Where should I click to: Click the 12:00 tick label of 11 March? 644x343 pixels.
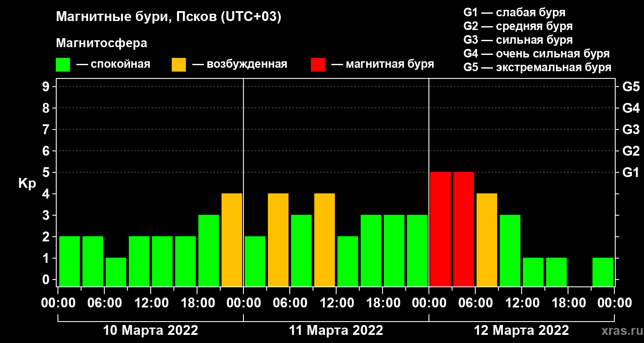pos(336,303)
